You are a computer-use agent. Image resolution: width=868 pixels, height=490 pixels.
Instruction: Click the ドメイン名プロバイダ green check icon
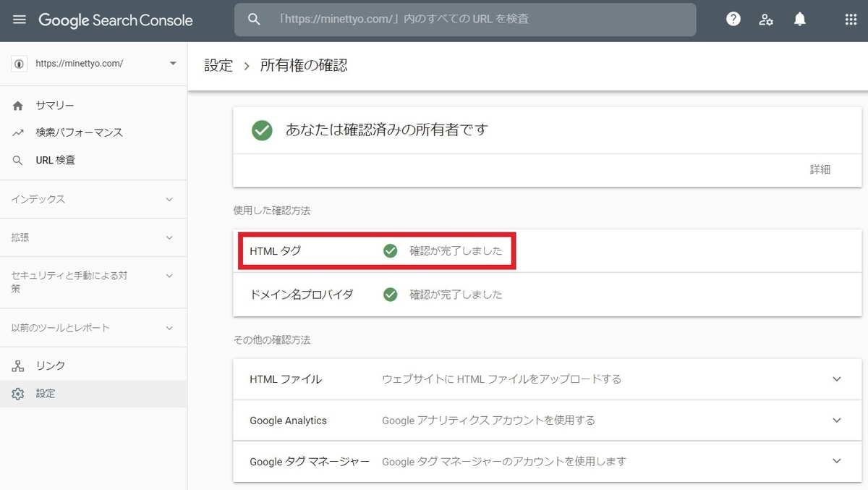(x=391, y=295)
